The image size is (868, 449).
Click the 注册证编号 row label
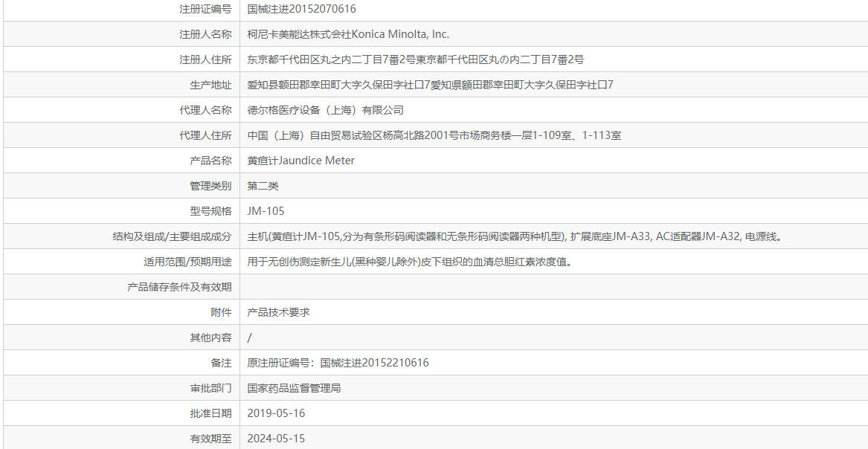(x=205, y=9)
